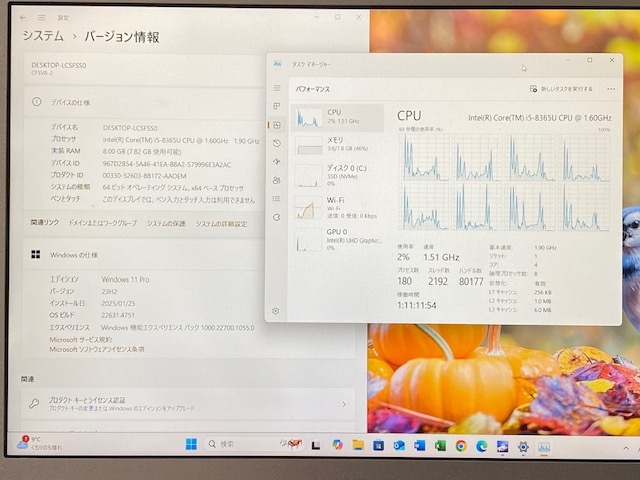Open the システムの詳細設定 link

pos(222,224)
